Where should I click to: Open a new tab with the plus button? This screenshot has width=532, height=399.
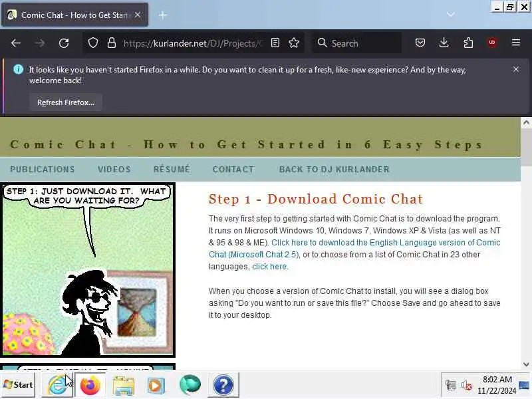162,15
